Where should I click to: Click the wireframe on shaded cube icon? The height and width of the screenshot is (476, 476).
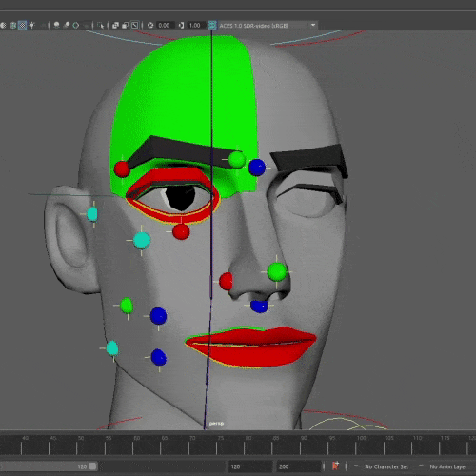tap(12, 25)
